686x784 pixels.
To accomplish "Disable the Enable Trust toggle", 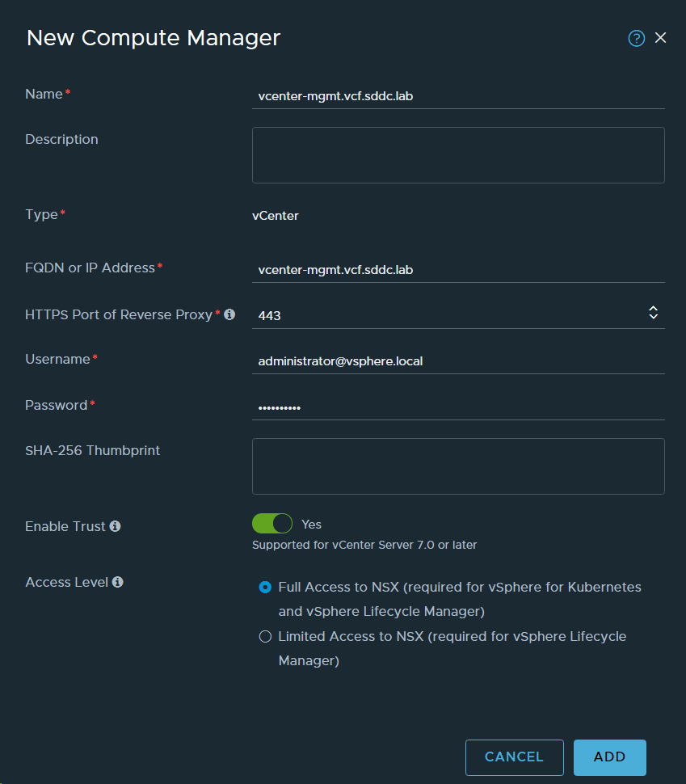I will (272, 524).
